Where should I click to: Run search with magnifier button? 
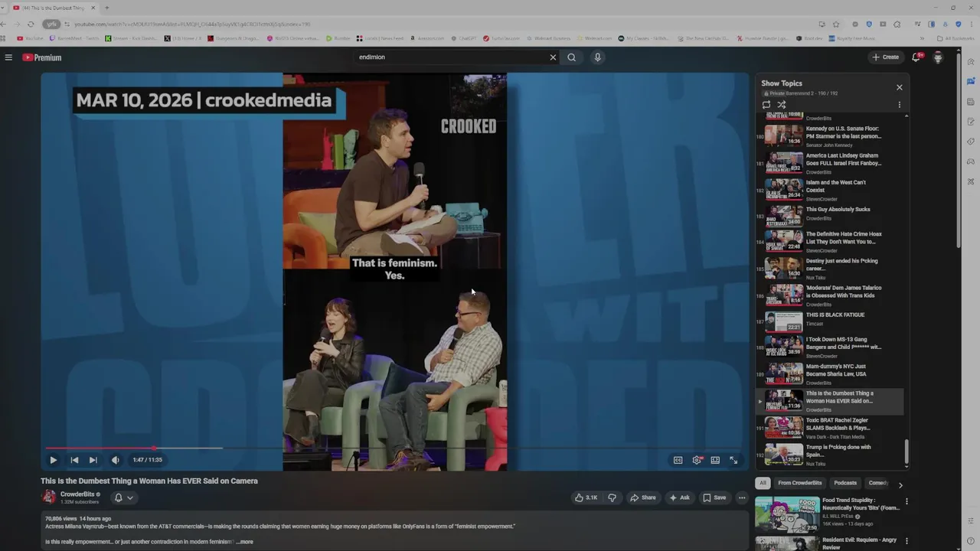coord(571,57)
